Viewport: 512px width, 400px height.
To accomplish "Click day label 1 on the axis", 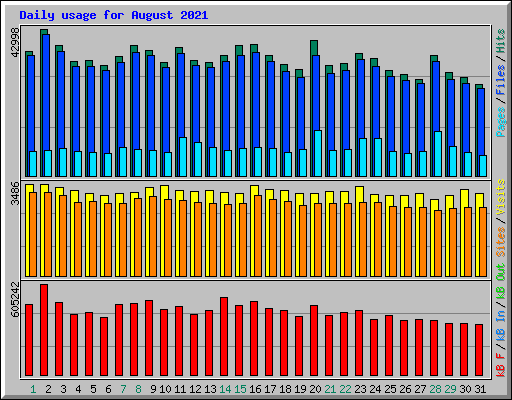I will pyautogui.click(x=33, y=389).
